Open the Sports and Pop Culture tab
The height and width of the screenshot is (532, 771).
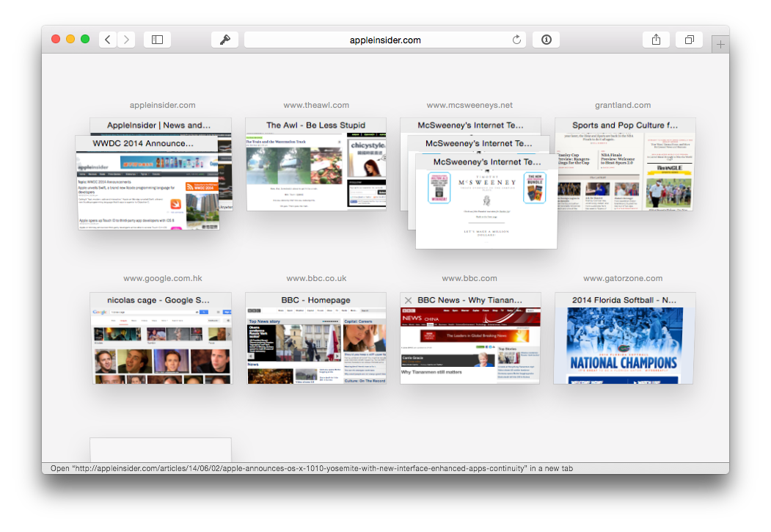coord(624,164)
